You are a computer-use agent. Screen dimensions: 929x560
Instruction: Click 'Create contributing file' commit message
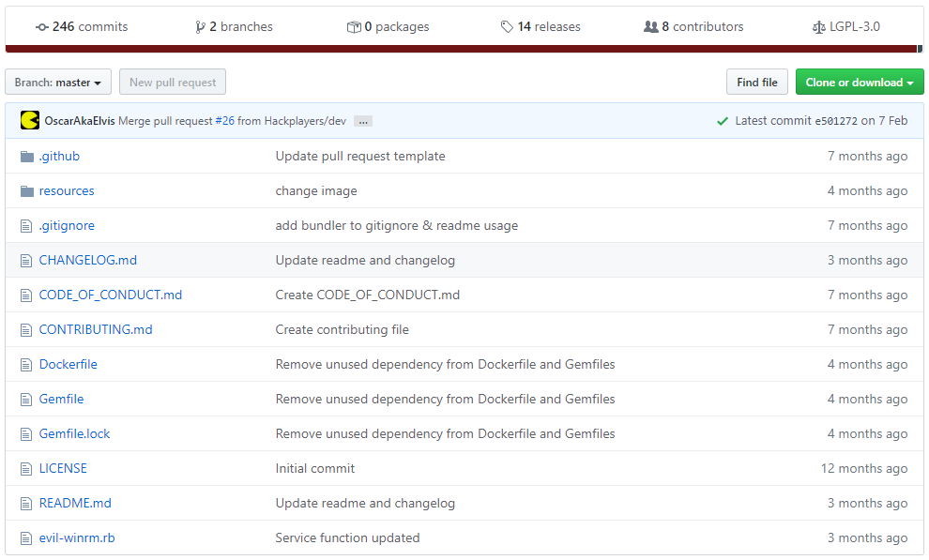pyautogui.click(x=342, y=330)
